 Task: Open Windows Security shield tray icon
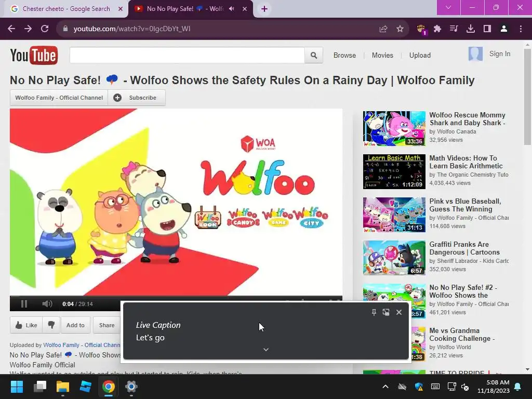tap(419, 387)
